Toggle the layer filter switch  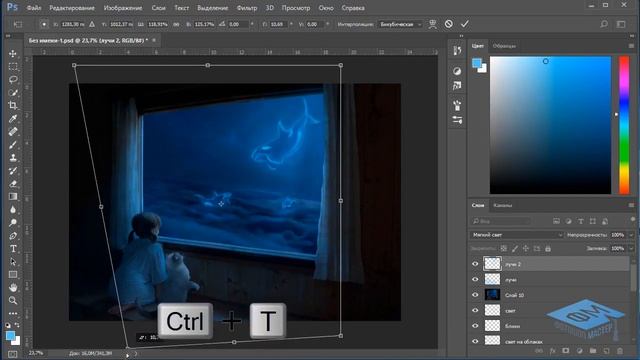pos(633,220)
